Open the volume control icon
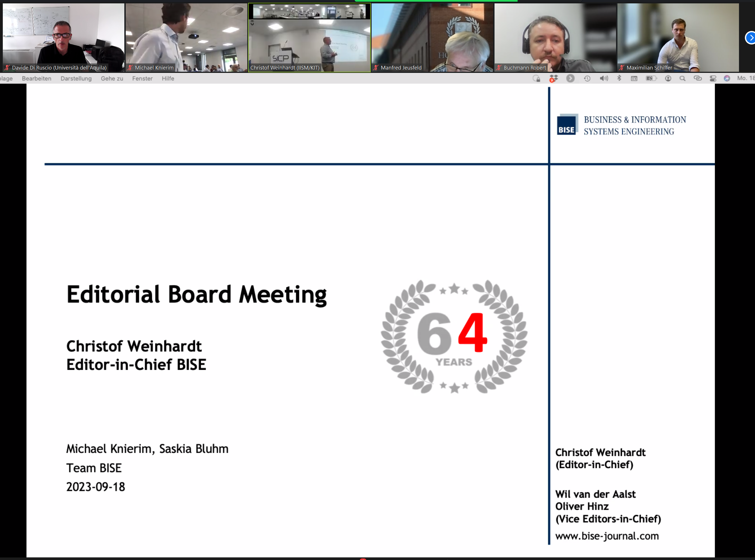Screen dimensions: 755x560 click(x=604, y=78)
